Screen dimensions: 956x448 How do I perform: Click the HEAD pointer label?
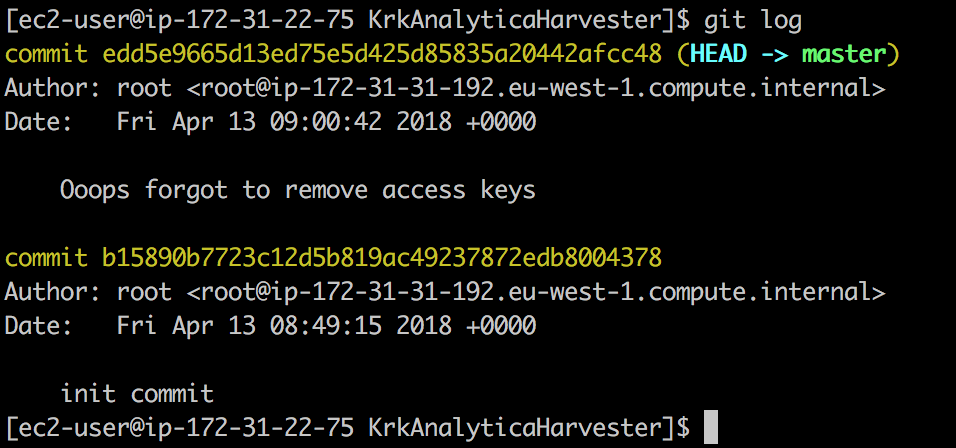tap(718, 54)
